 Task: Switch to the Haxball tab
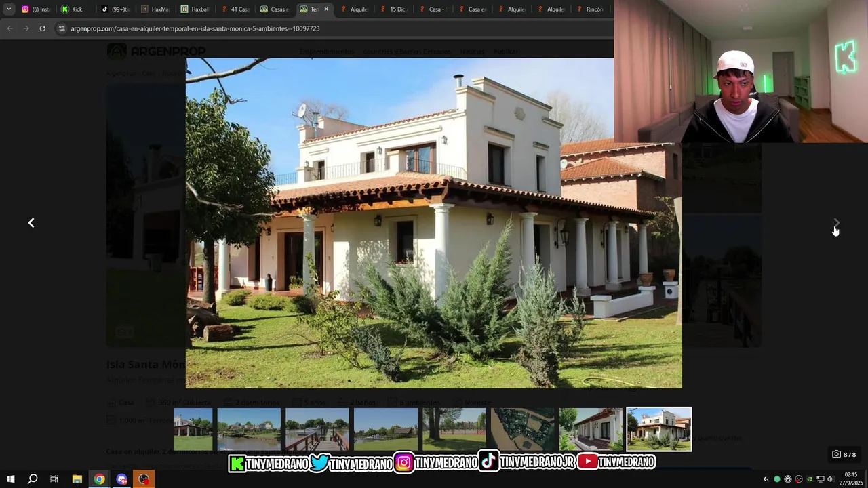195,9
